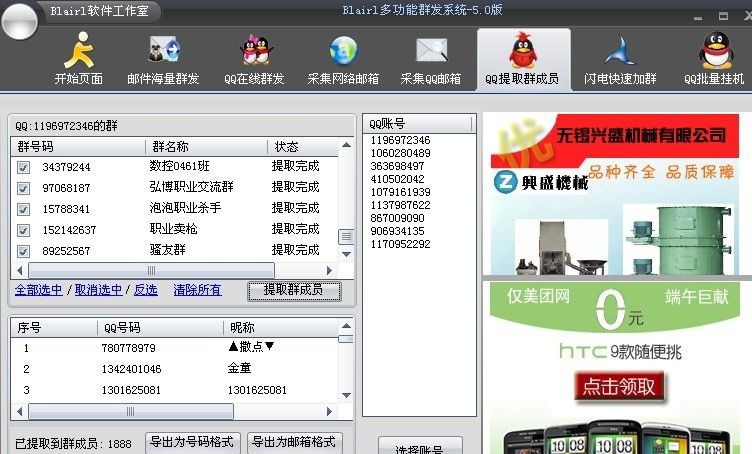The height and width of the screenshot is (454, 752).
Task: Select QQ account 410502042
Action: pyautogui.click(x=398, y=179)
